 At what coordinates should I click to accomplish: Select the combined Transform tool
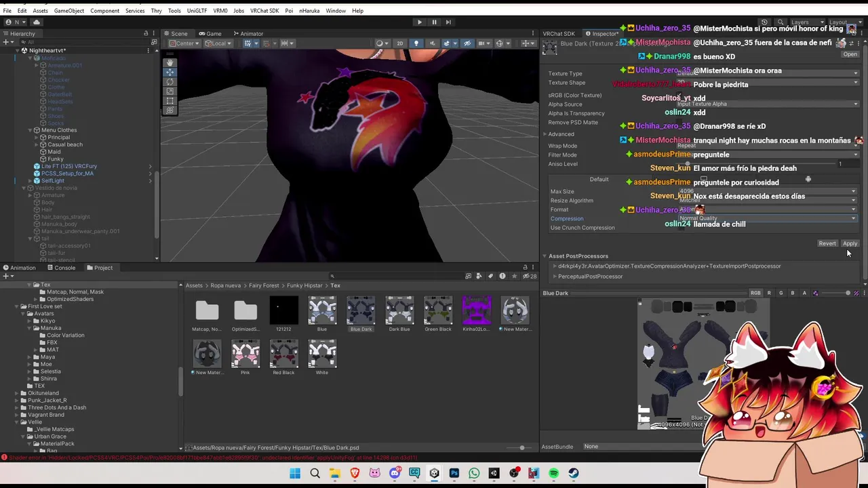[170, 110]
